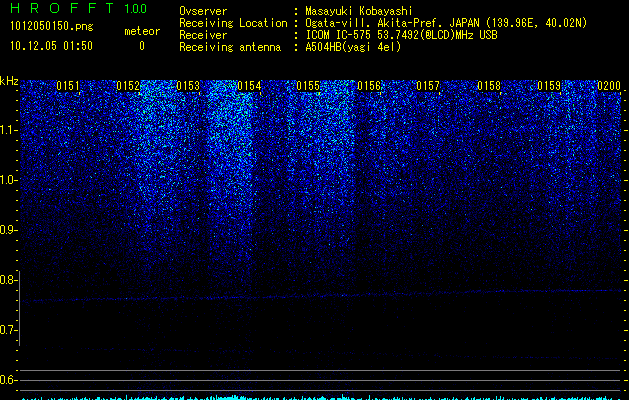Click the 0159 time marker
This screenshot has height=400, width=629.
tap(549, 86)
